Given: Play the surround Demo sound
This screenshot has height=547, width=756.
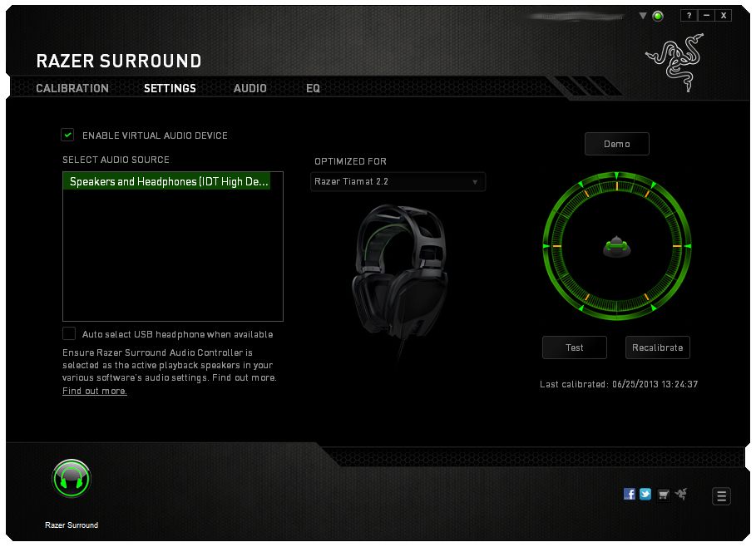Looking at the screenshot, I should pos(616,143).
